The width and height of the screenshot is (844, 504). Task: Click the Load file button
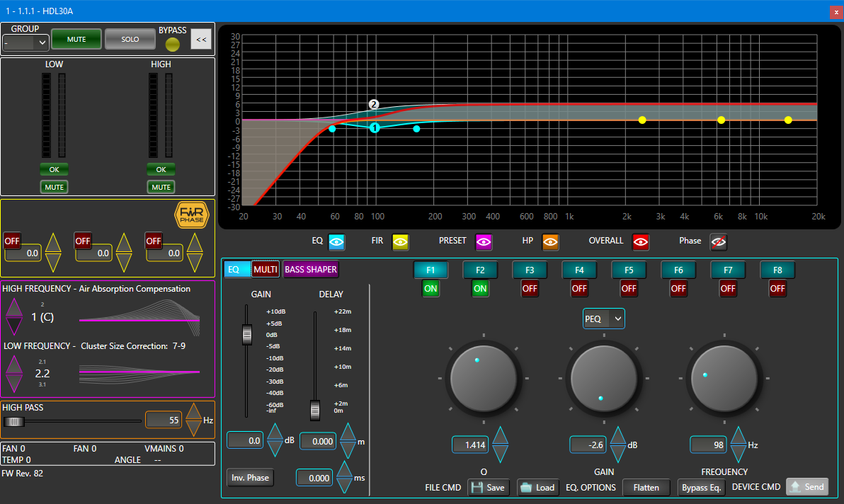pyautogui.click(x=537, y=488)
